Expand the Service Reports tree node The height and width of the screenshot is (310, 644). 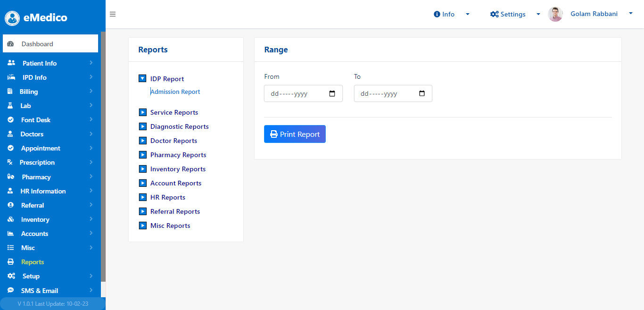(142, 112)
